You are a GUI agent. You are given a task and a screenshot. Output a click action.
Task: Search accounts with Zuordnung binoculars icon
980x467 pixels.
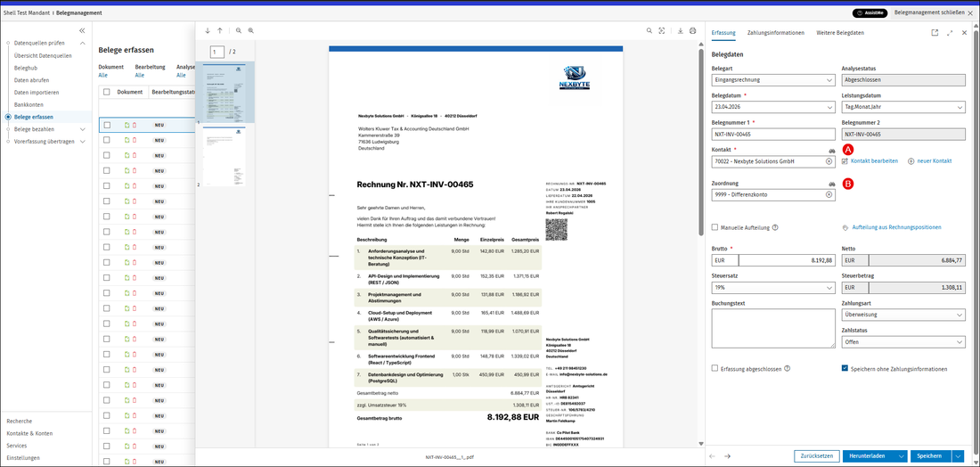tap(831, 184)
